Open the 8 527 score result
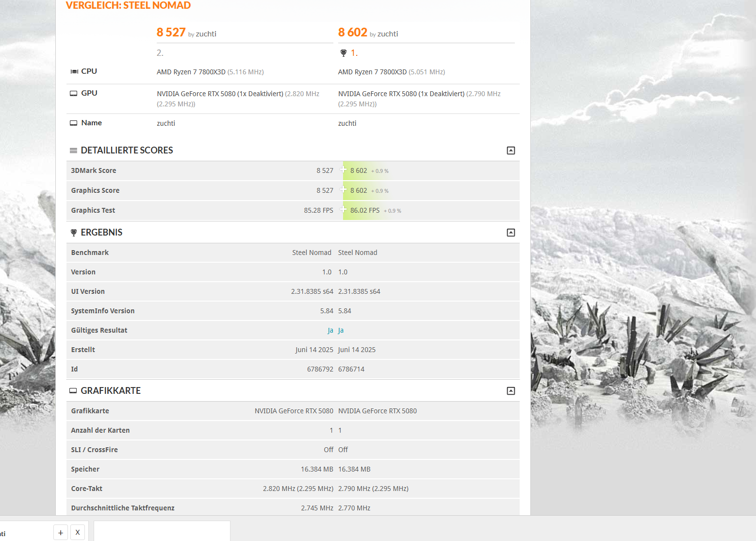Viewport: 756px width, 541px height. pos(171,33)
